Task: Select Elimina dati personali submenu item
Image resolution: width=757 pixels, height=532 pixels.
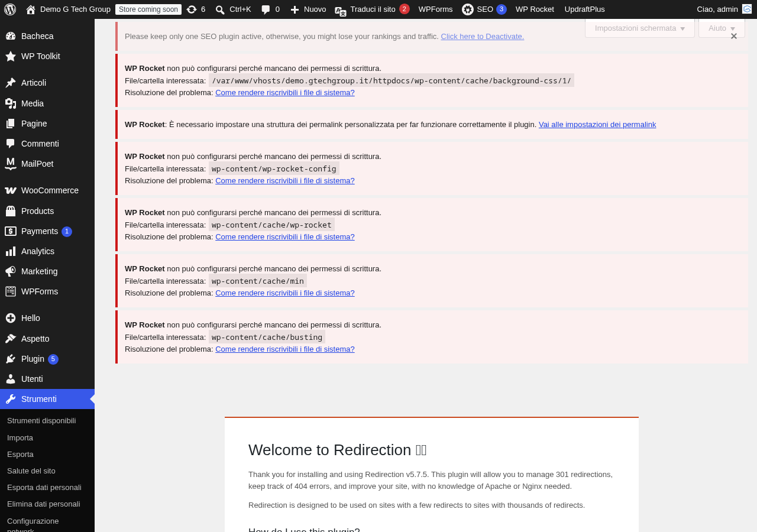Action: (44, 504)
